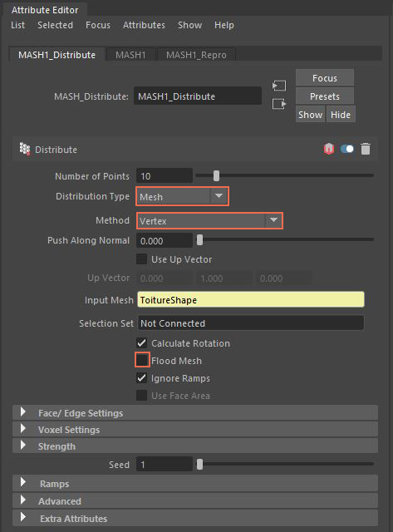Click the red MASH cube icon
This screenshot has width=393, height=532.
click(328, 149)
